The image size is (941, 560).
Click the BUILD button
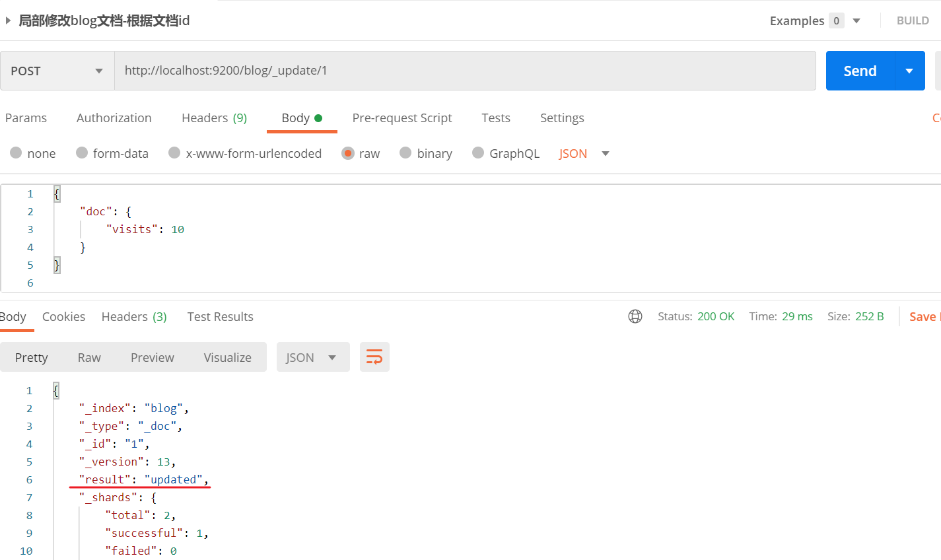[x=913, y=20]
